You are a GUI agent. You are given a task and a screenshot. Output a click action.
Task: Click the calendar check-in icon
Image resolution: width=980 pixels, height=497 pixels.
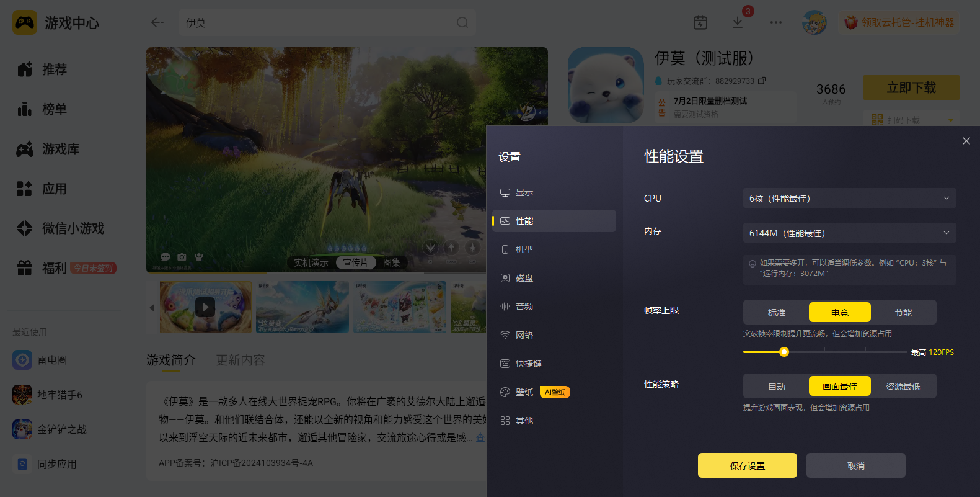700,22
